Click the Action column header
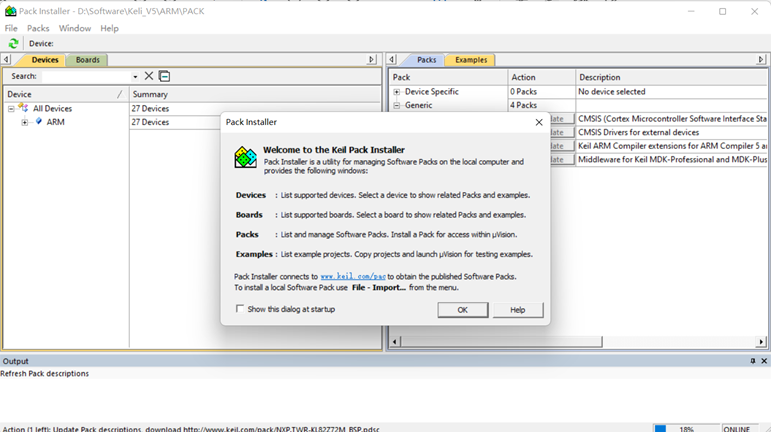 pyautogui.click(x=541, y=77)
